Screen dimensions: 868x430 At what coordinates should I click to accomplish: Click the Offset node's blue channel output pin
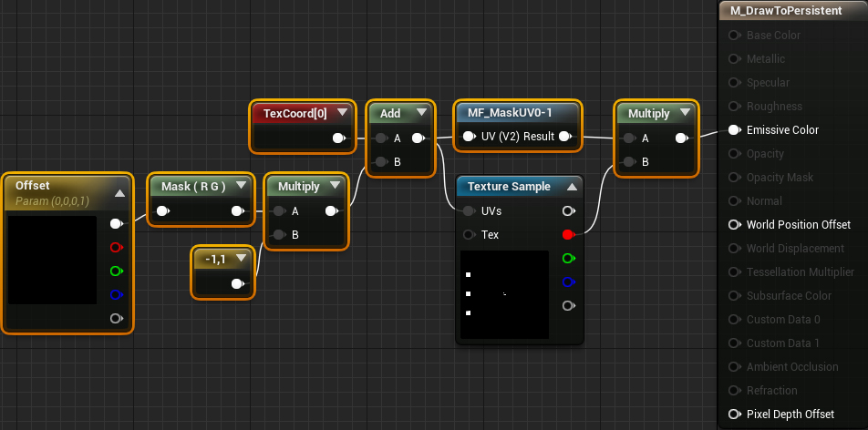pos(116,294)
